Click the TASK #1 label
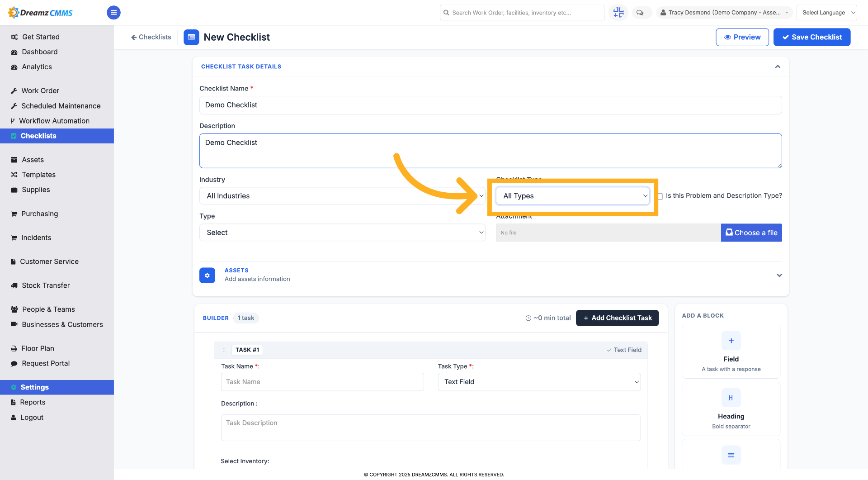Screen dimensions: 868x480 click(247, 350)
